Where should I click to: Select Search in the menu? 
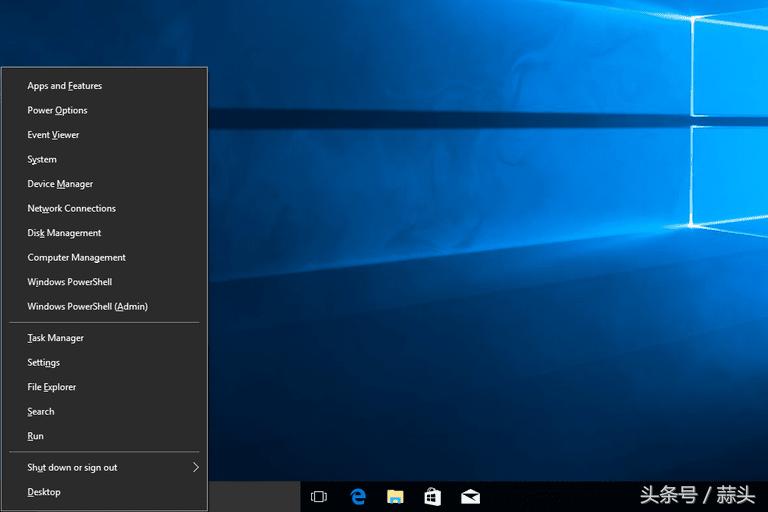click(104, 412)
